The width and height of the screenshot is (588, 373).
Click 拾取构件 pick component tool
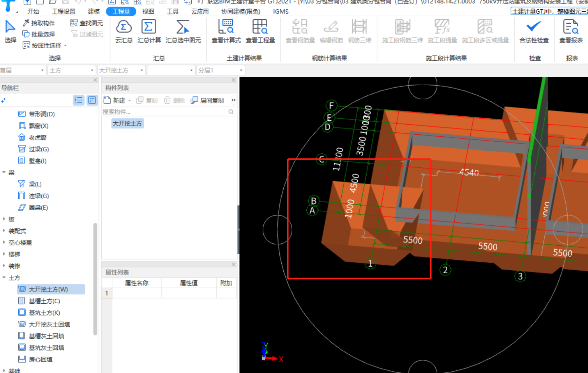[x=39, y=23]
